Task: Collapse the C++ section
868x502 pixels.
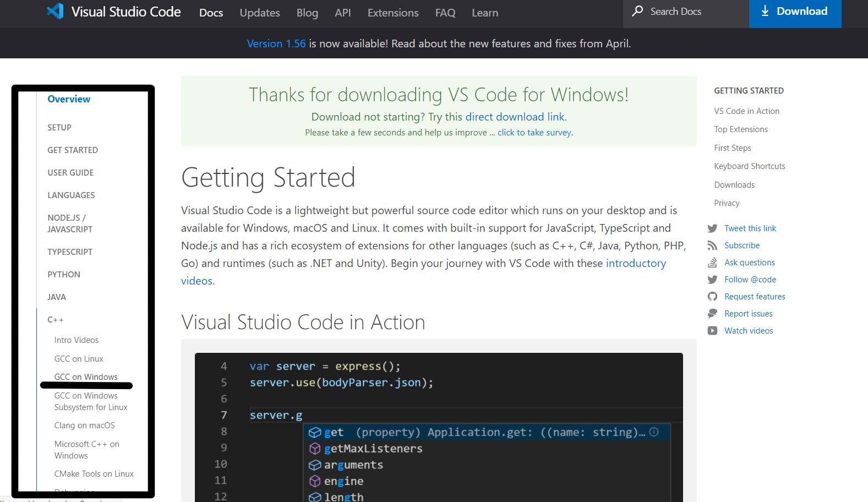Action: 56,320
